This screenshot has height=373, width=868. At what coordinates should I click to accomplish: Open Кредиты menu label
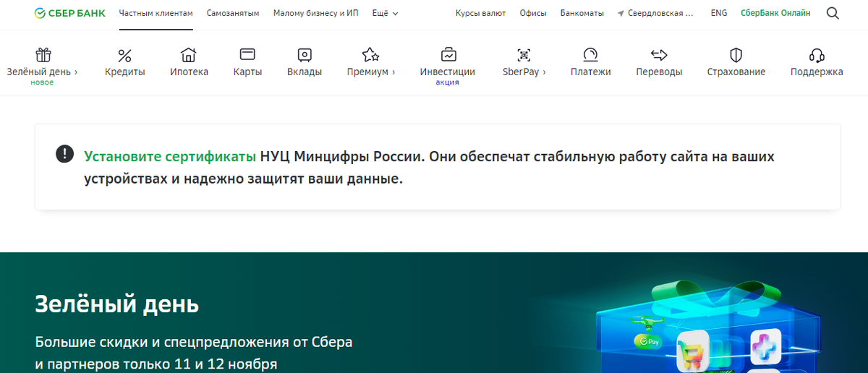pos(124,72)
